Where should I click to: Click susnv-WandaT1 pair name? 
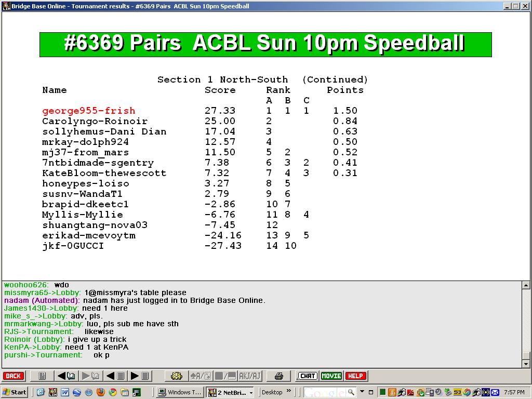coord(82,194)
